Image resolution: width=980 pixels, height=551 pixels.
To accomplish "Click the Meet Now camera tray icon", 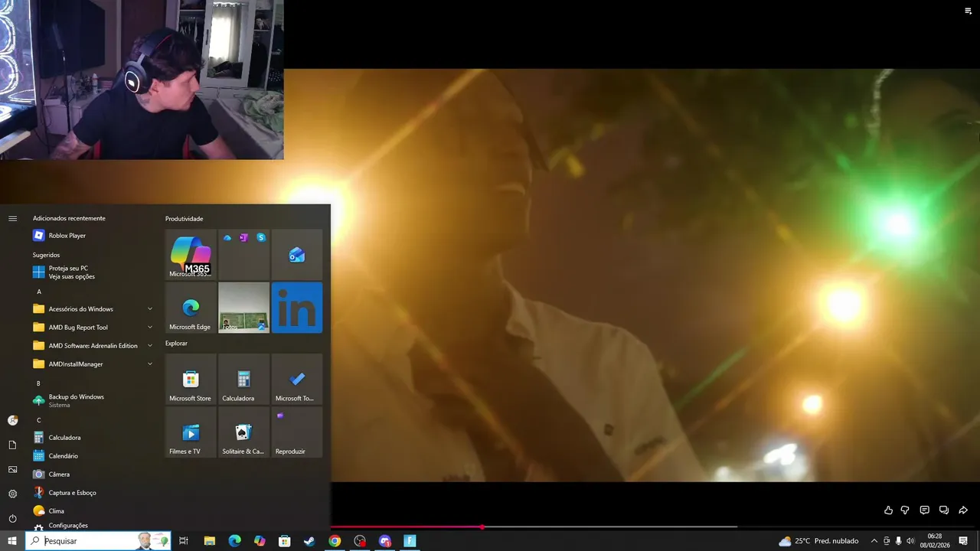I will click(x=887, y=541).
